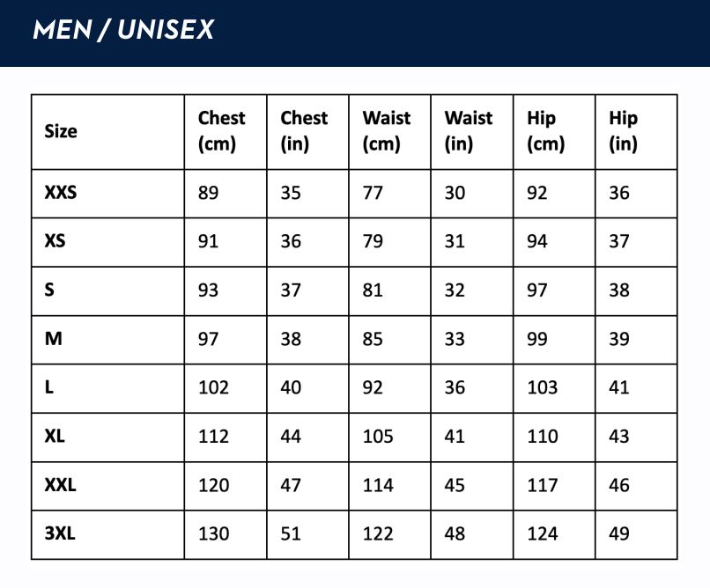Click the XXL size row label
Viewport: 710px width, 588px height.
pyautogui.click(x=60, y=485)
